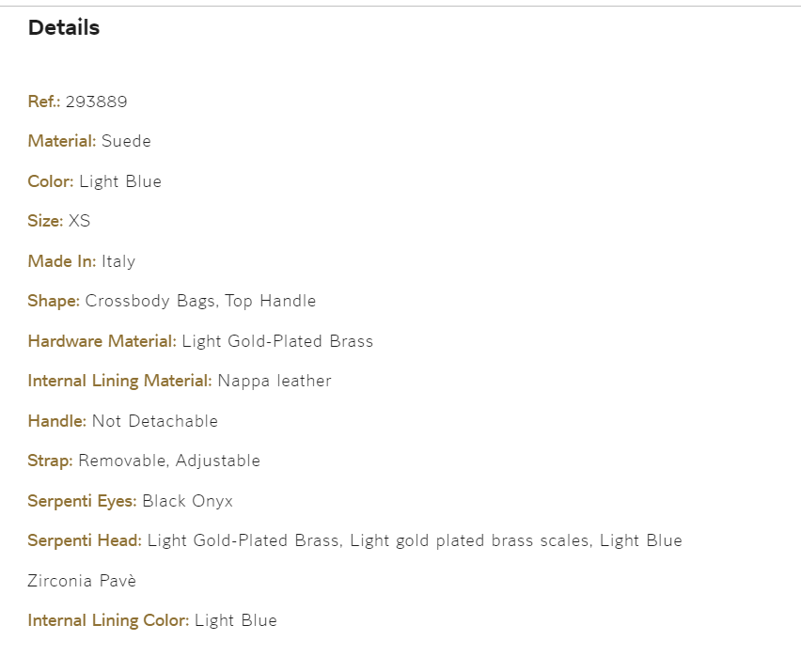801x672 pixels.
Task: Click the Serpenti Head label
Action: [85, 540]
